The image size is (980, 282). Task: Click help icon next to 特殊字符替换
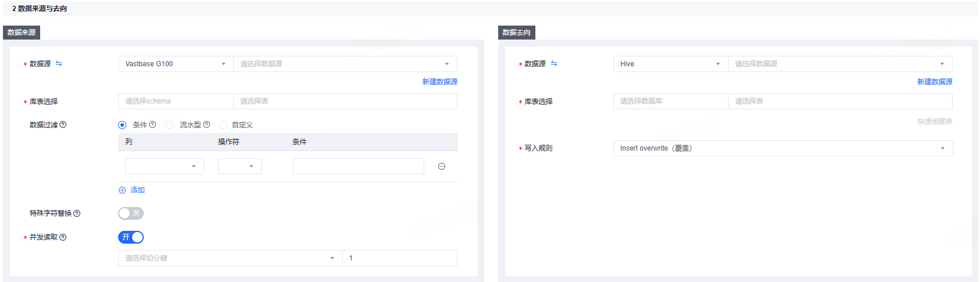(77, 213)
